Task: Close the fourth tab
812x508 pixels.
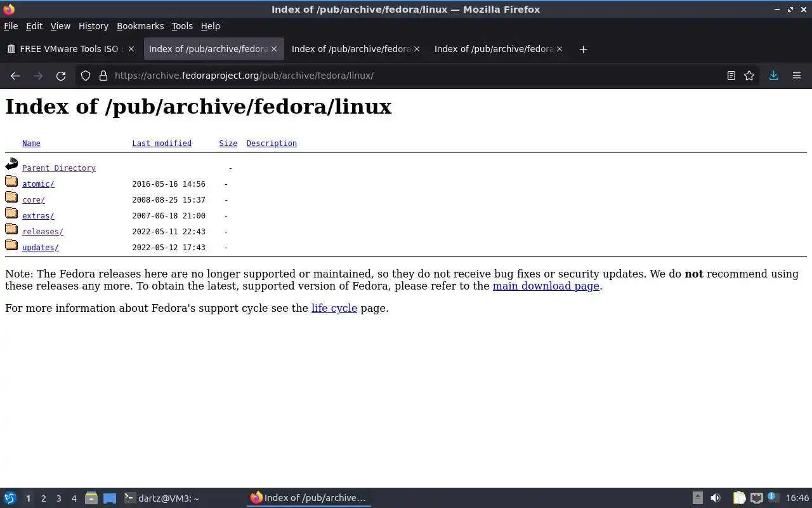Action: (x=560, y=49)
